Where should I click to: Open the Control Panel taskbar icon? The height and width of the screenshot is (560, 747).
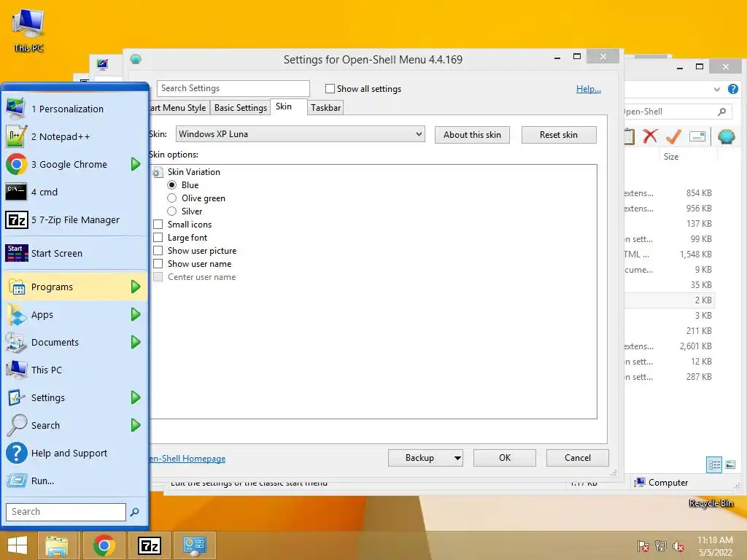pyautogui.click(x=195, y=545)
